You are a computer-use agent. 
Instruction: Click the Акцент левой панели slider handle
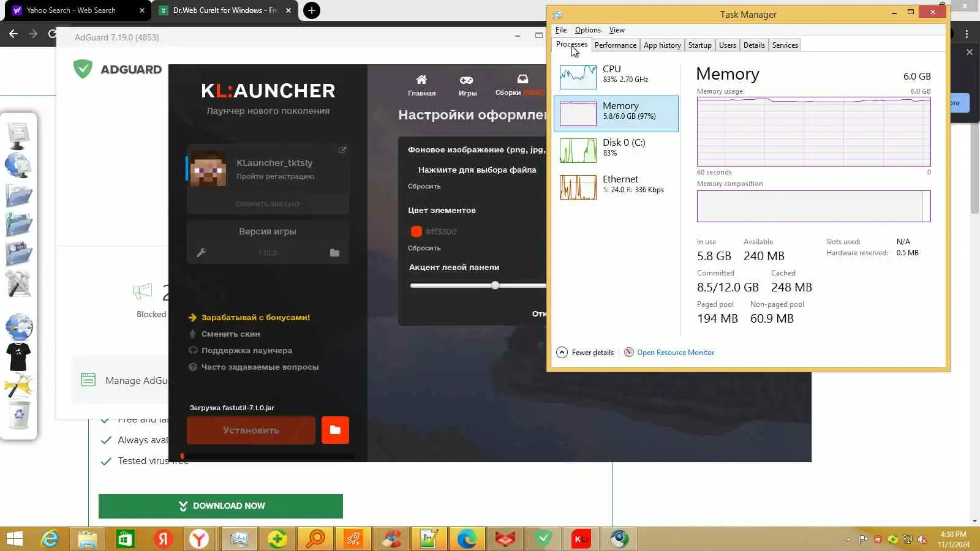pos(495,285)
